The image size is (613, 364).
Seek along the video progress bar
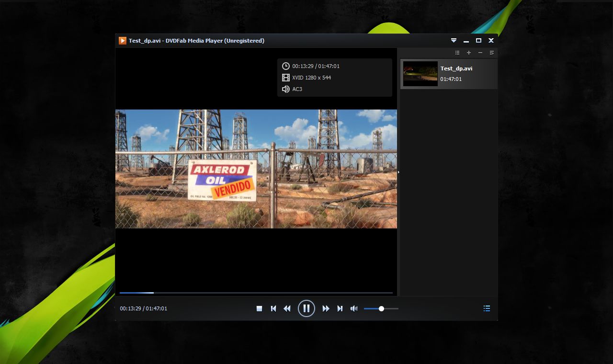(x=256, y=293)
